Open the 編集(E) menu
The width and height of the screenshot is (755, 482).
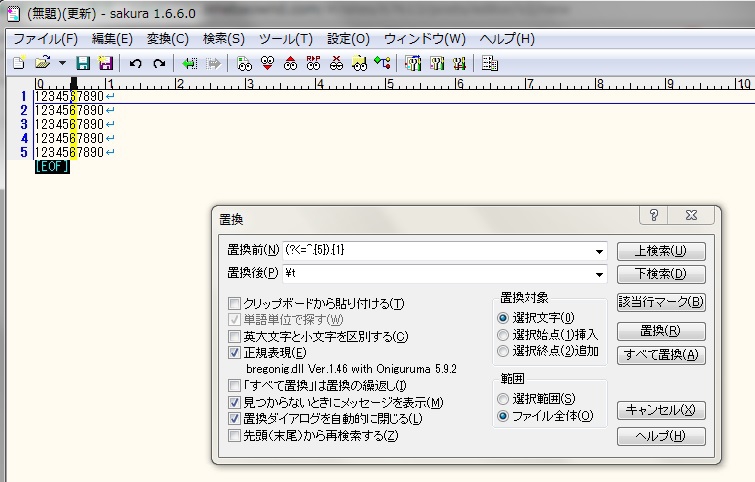[112, 39]
